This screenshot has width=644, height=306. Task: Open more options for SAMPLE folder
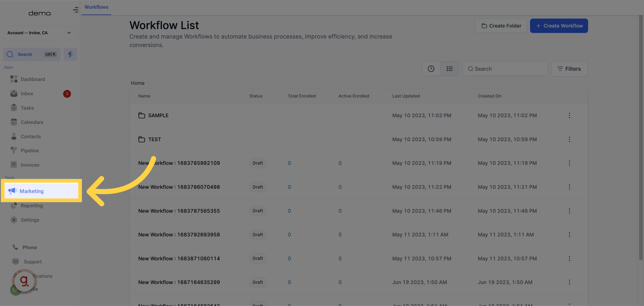click(569, 116)
